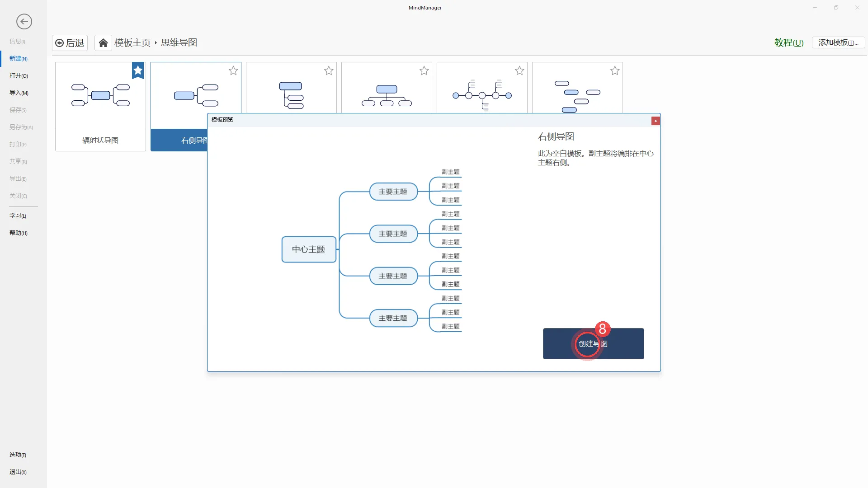The width and height of the screenshot is (868, 488).
Task: Star the timeline template thumbnail
Action: click(x=519, y=70)
